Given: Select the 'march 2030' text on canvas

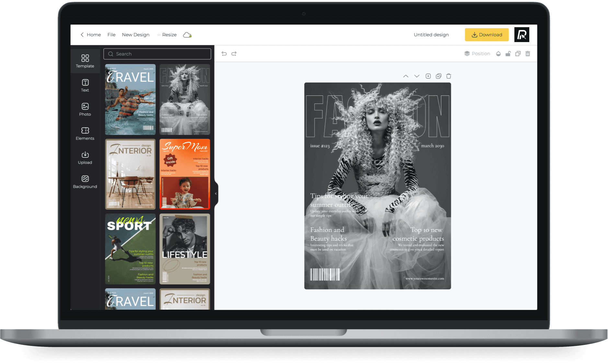Looking at the screenshot, I should pyautogui.click(x=432, y=146).
